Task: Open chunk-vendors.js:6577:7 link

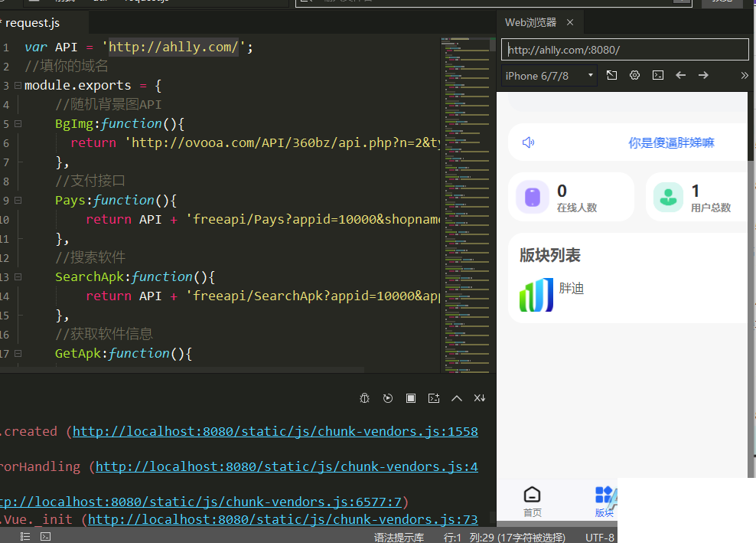Action: click(200, 502)
